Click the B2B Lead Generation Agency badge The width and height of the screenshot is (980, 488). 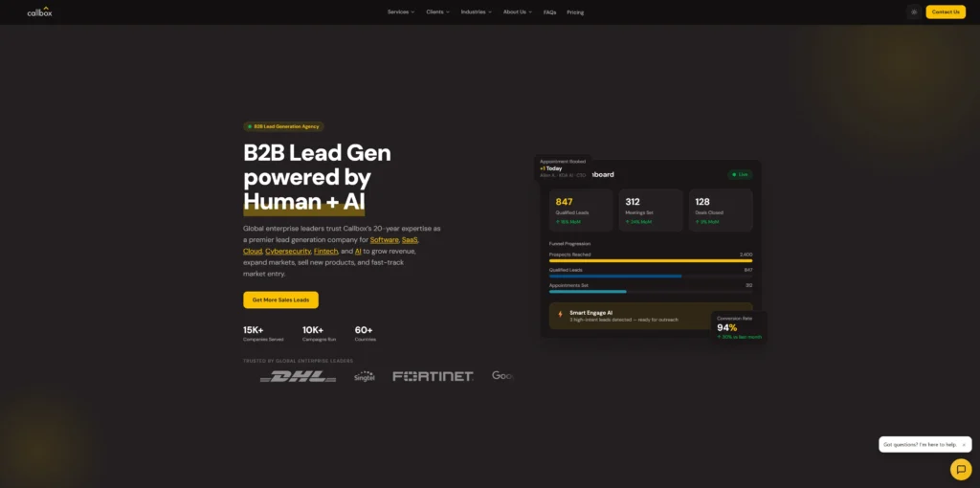click(x=283, y=126)
